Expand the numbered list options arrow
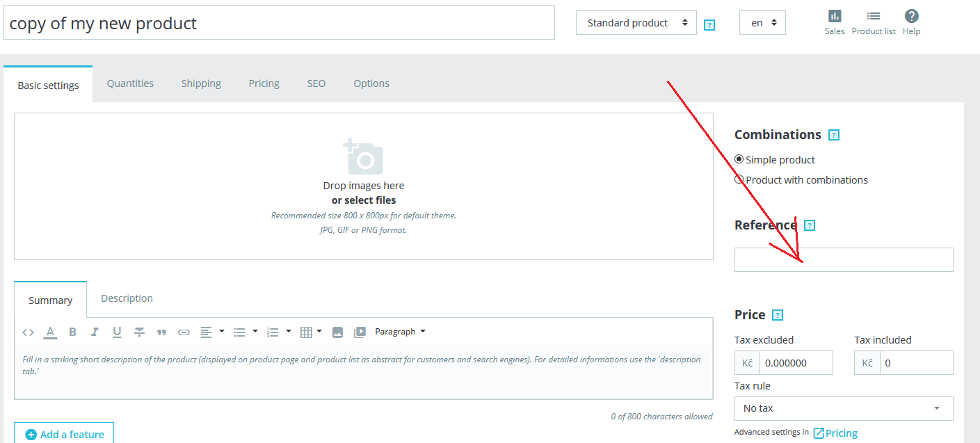This screenshot has width=980, height=443. tap(289, 332)
